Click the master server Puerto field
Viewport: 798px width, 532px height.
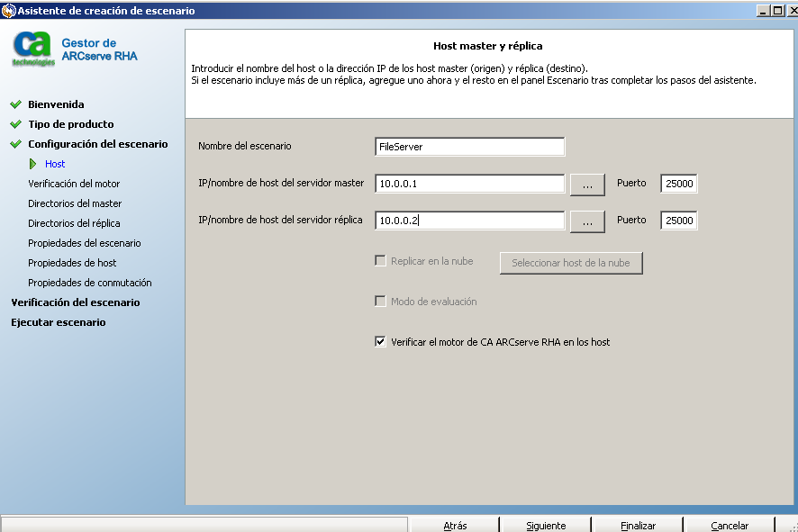[679, 184]
